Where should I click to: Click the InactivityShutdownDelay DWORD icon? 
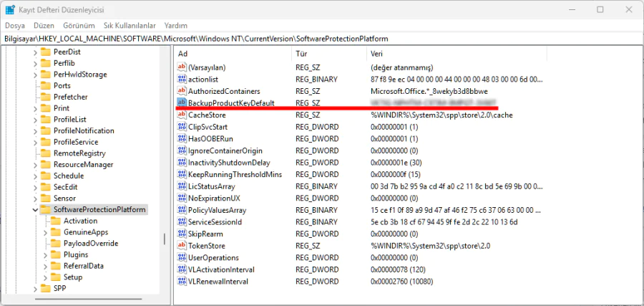(182, 163)
